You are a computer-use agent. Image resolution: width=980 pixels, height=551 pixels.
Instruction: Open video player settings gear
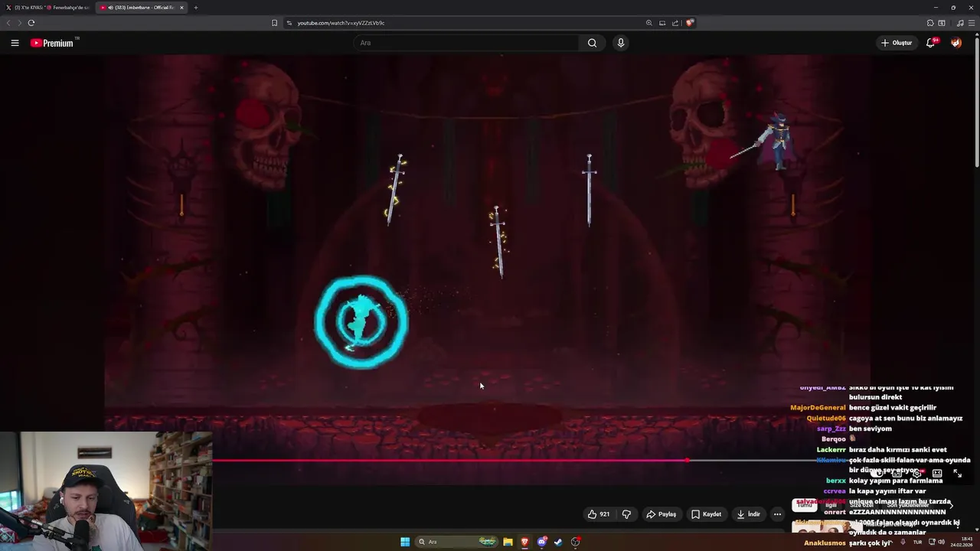coord(916,474)
